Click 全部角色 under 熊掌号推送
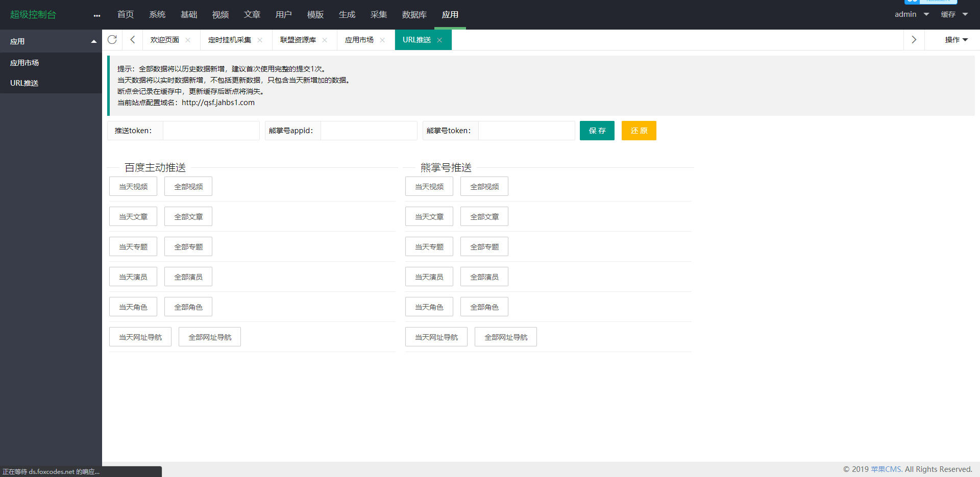Image resolution: width=980 pixels, height=477 pixels. point(484,307)
